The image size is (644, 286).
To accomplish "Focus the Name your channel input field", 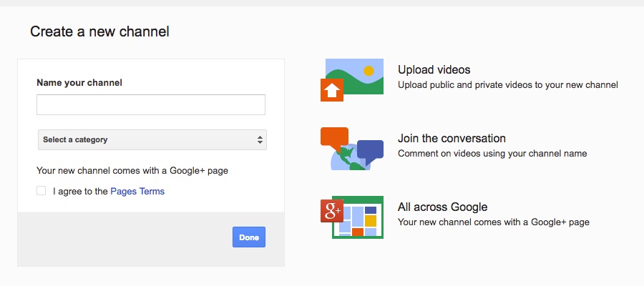I will pyautogui.click(x=151, y=104).
